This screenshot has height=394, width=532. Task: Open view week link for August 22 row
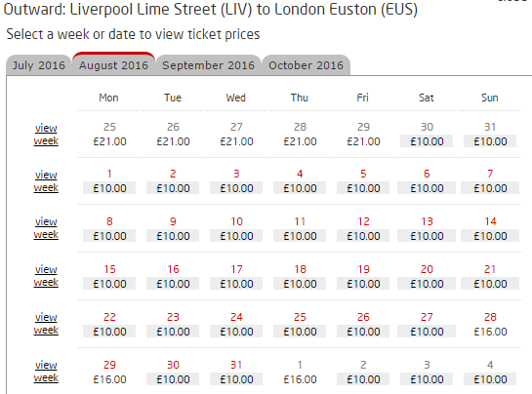tap(46, 324)
